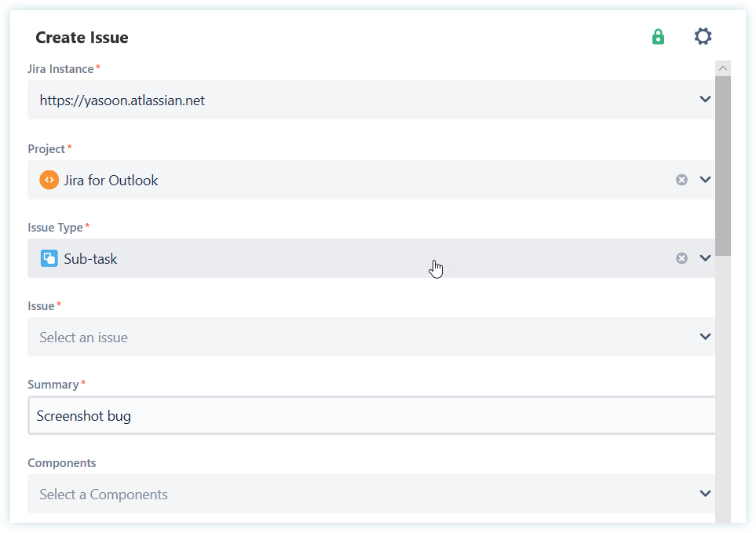
Task: Click the scrollbar track below the thumb
Action: point(723,392)
